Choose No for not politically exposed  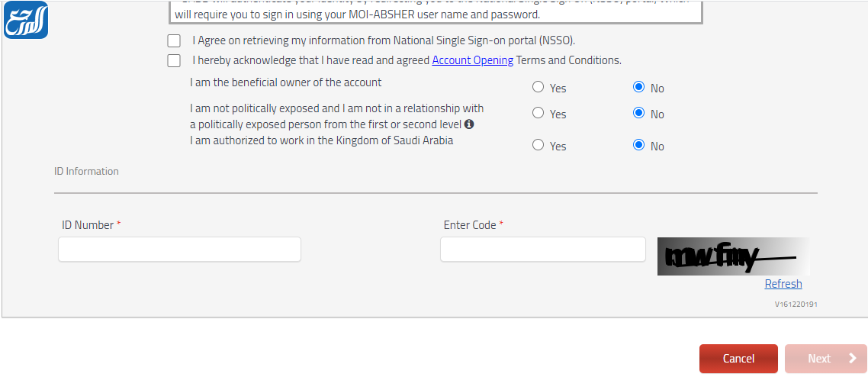click(x=639, y=113)
